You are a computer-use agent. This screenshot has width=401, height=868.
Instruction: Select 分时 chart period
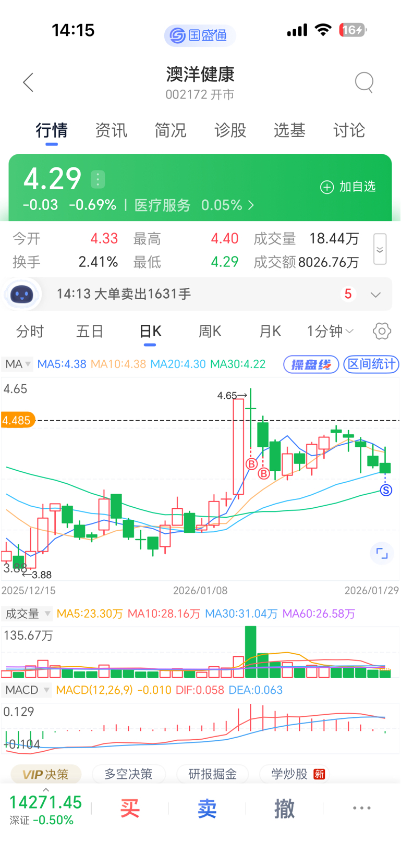30,332
